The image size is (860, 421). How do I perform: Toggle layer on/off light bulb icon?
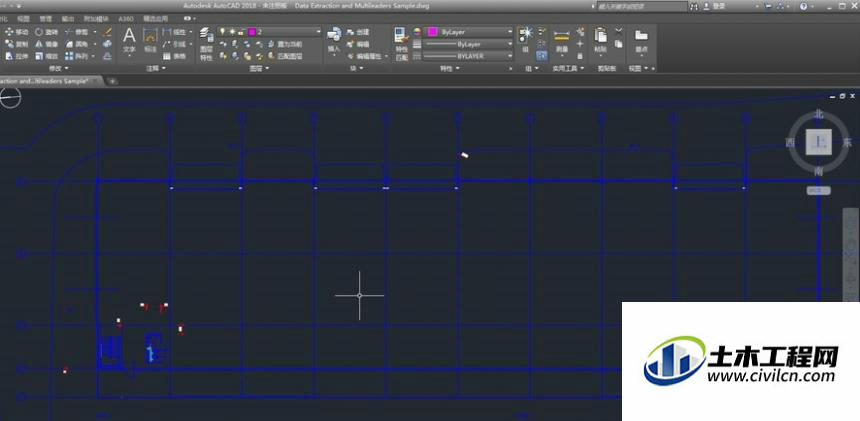222,32
